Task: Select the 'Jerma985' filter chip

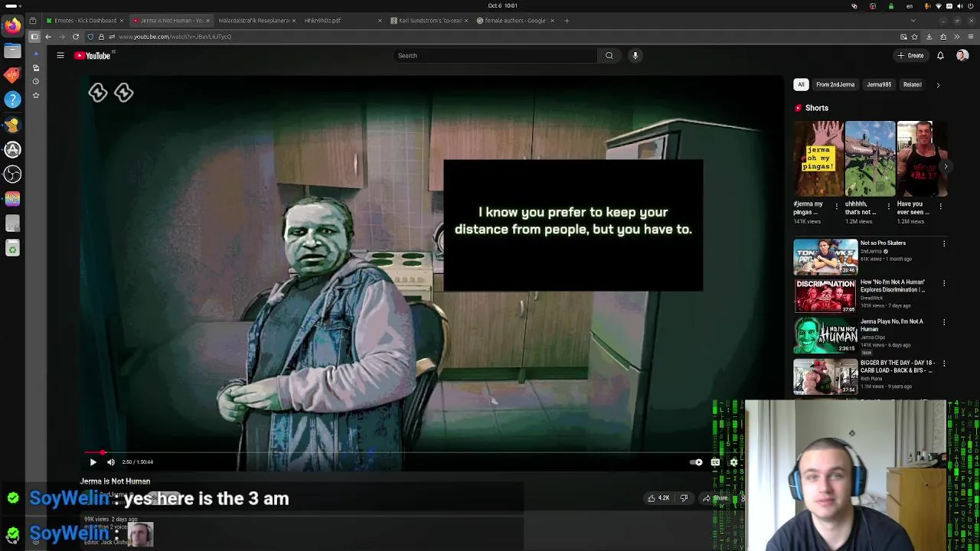Action: click(x=879, y=85)
